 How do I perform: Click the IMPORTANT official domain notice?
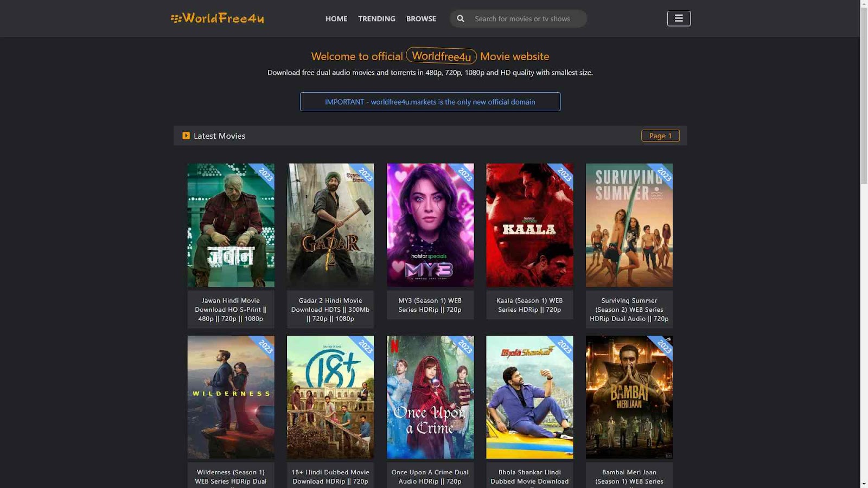[x=430, y=101]
